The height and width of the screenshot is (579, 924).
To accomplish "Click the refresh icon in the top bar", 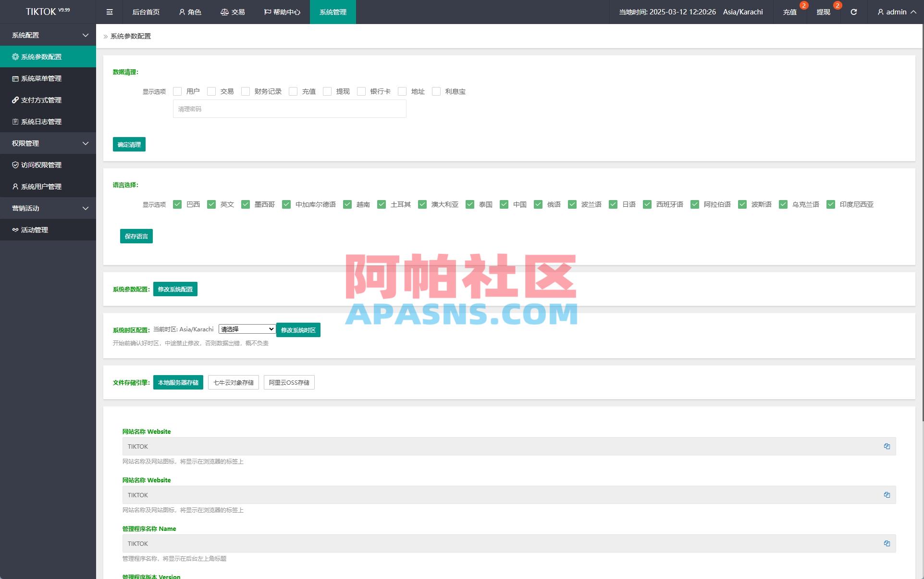I will (854, 12).
